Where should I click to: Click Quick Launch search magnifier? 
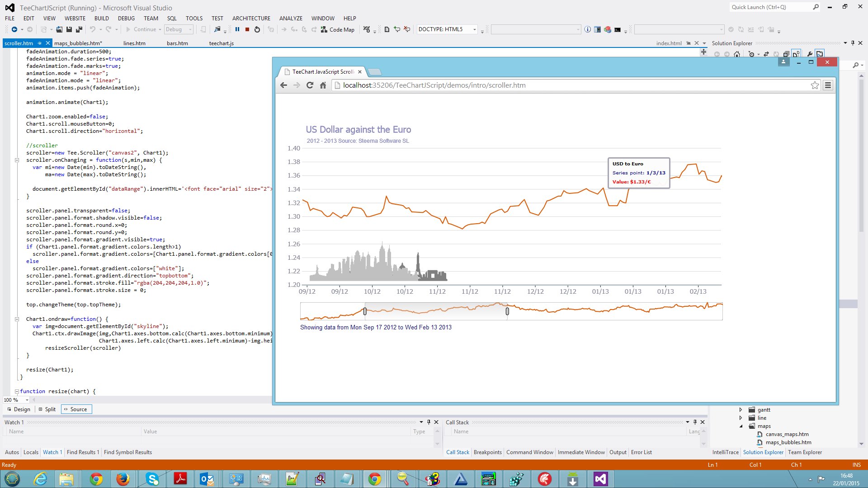[x=816, y=7]
